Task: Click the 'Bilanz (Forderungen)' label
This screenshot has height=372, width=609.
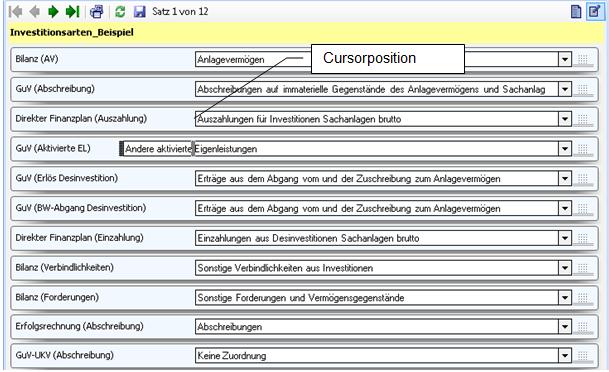Action: (57, 297)
